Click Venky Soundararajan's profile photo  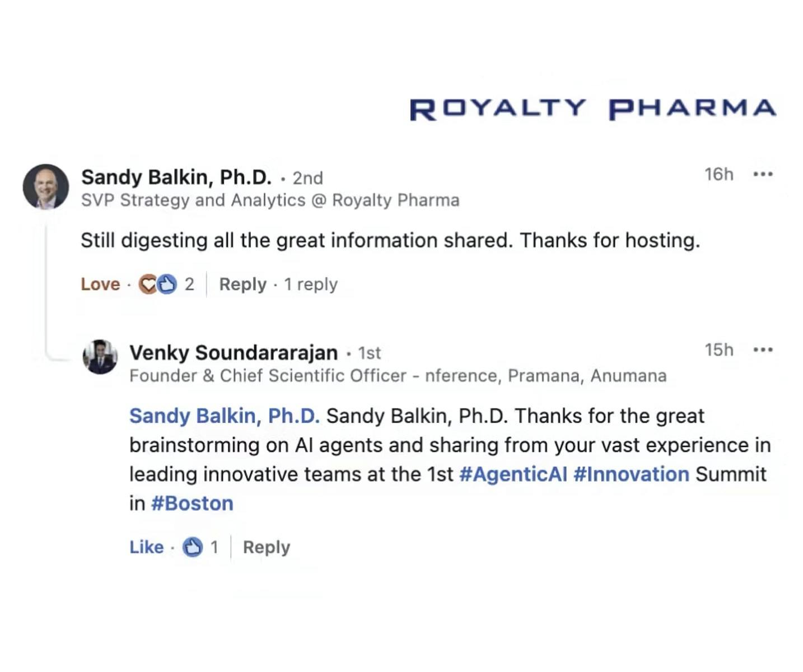point(100,357)
